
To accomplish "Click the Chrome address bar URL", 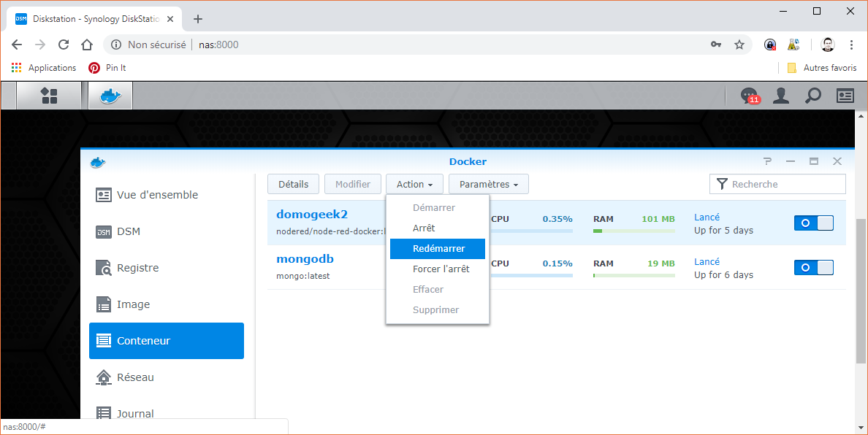I will coord(218,45).
